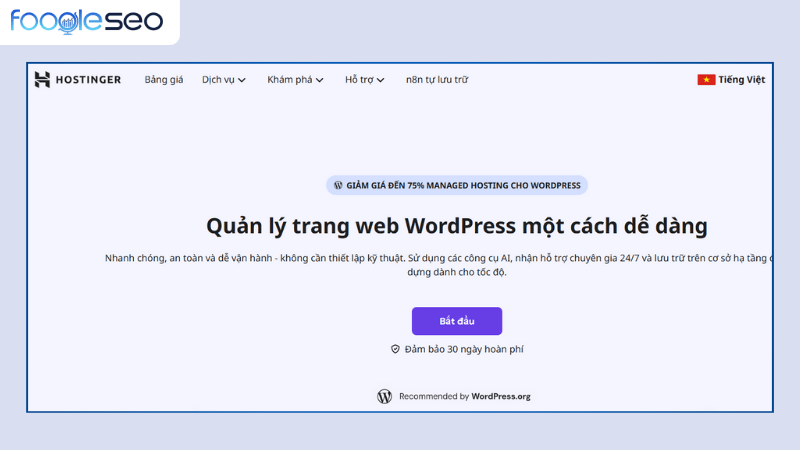Expand the Khám phá dropdown menu
Screen dimensions: 800x450
point(295,80)
